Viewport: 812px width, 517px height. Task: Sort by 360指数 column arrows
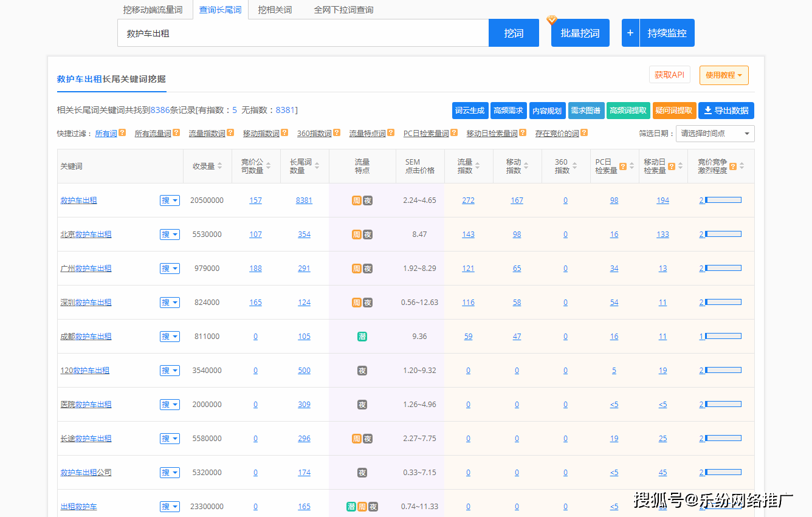(574, 166)
